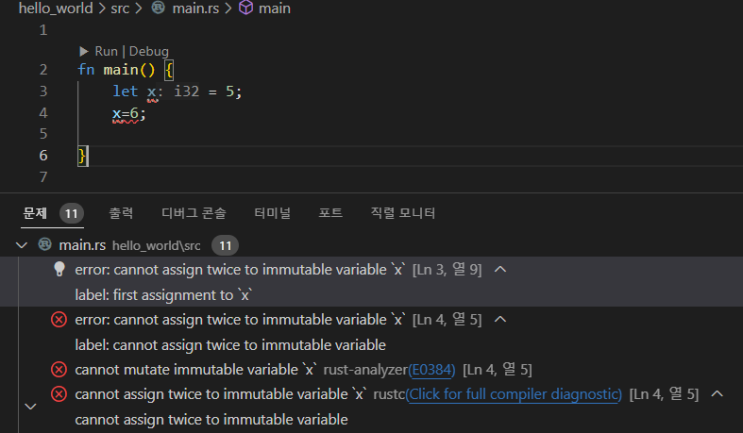Viewport: 743px width, 433px height.
Task: Click the 11 count badge beside main.rs
Action: coord(225,245)
